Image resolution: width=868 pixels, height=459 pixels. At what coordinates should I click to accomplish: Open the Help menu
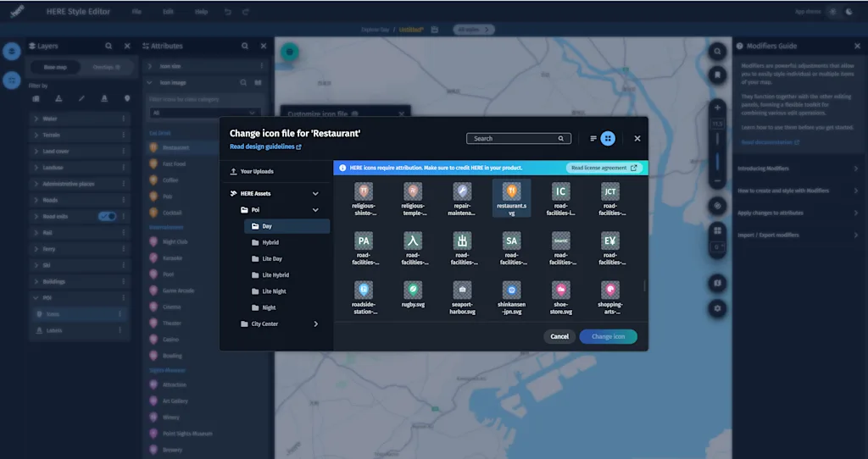pos(201,12)
